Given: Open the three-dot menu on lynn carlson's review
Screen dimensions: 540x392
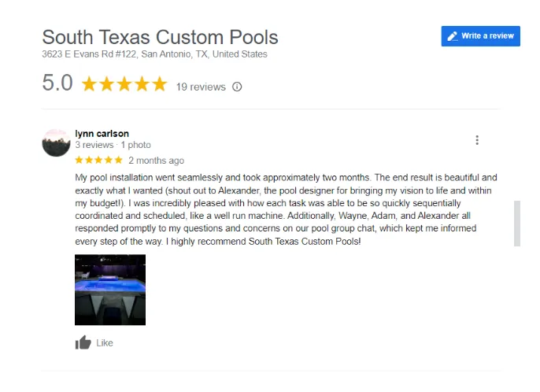Looking at the screenshot, I should tap(477, 140).
